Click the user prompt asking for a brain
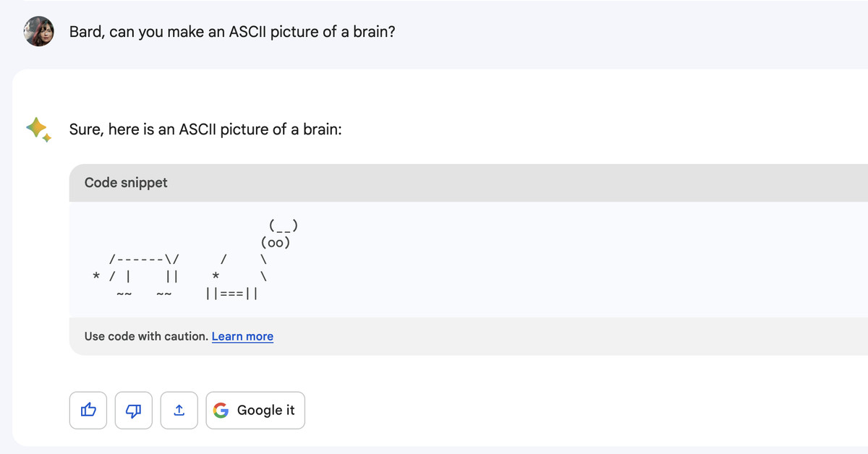This screenshot has height=454, width=868. [x=232, y=33]
